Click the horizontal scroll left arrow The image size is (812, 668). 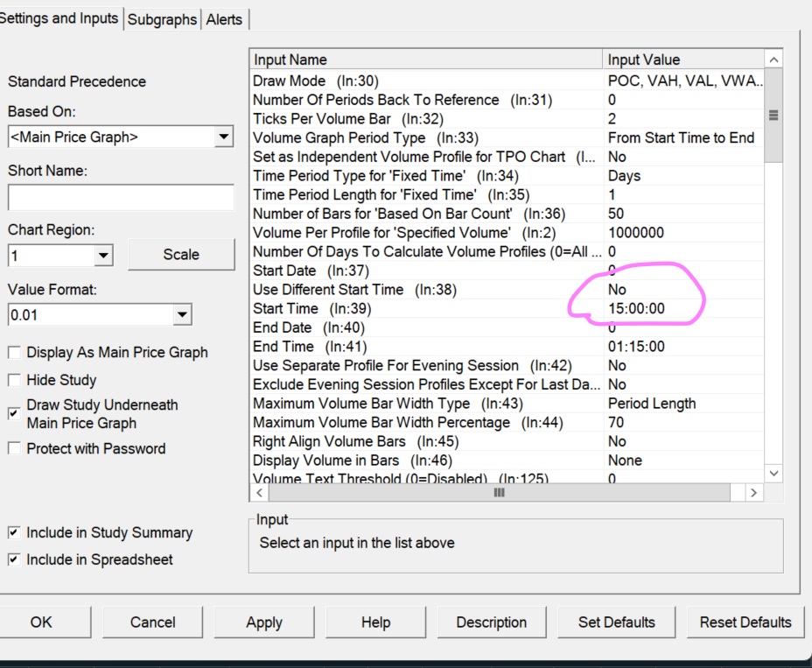[260, 493]
